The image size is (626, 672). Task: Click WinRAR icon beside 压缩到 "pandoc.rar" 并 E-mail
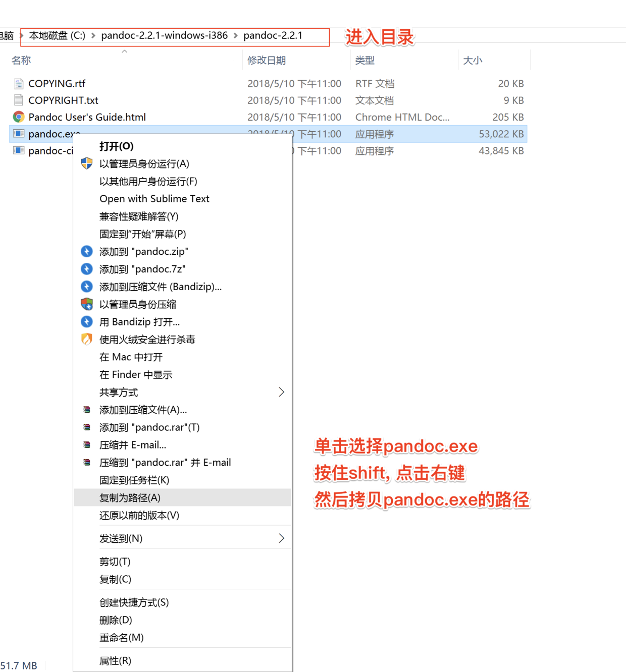pyautogui.click(x=87, y=462)
